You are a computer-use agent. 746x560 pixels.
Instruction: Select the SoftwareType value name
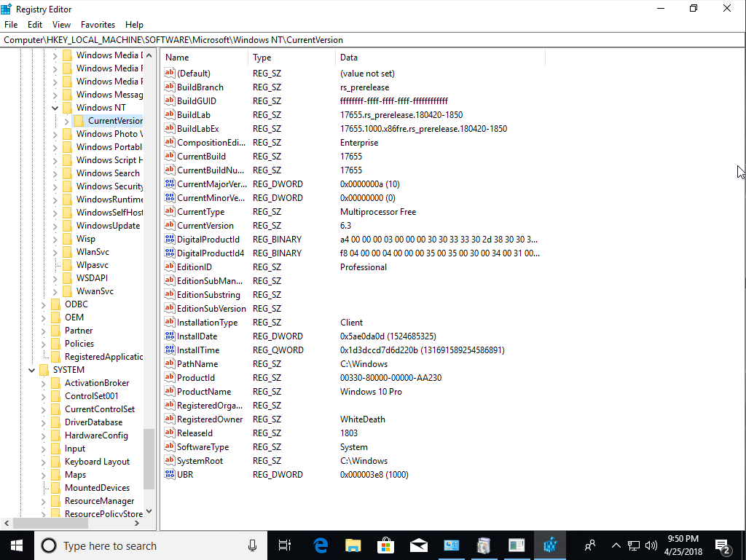point(203,447)
